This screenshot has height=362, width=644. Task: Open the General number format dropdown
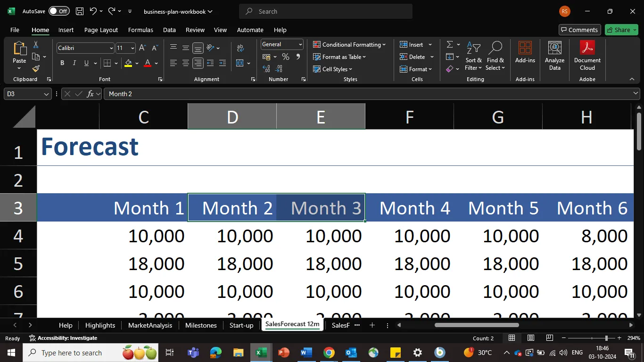coord(300,44)
